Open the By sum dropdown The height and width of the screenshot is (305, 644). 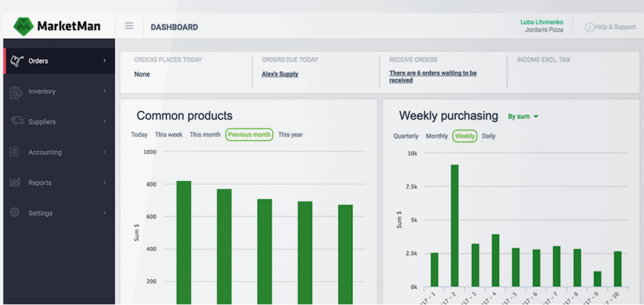tap(523, 117)
